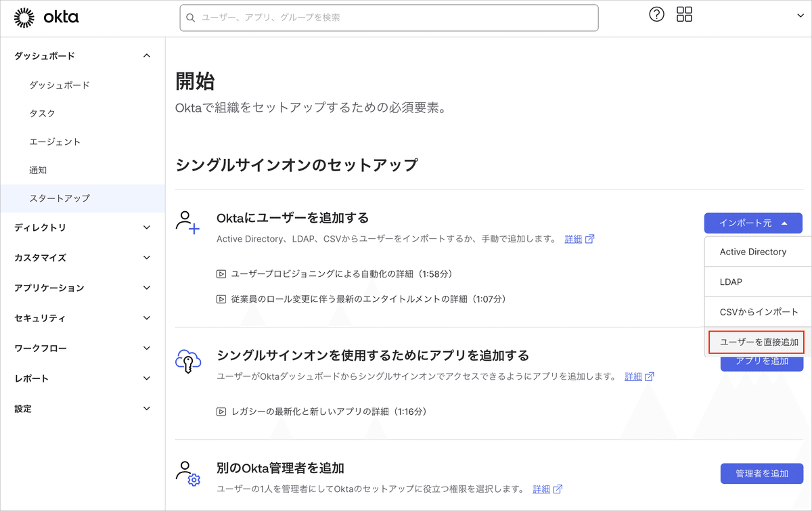Open 詳細 link for adding users
This screenshot has height=511, width=812.
573,239
